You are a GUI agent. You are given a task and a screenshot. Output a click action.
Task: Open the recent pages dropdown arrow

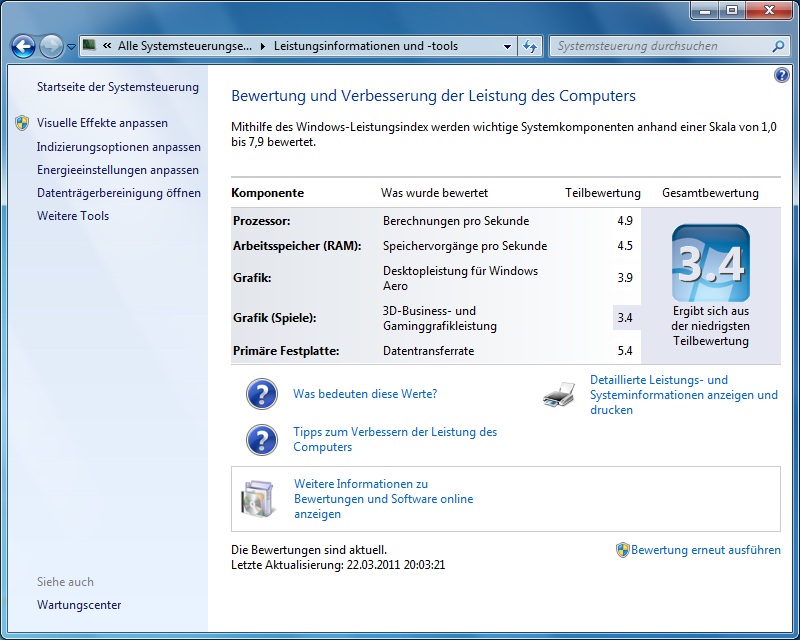click(71, 47)
